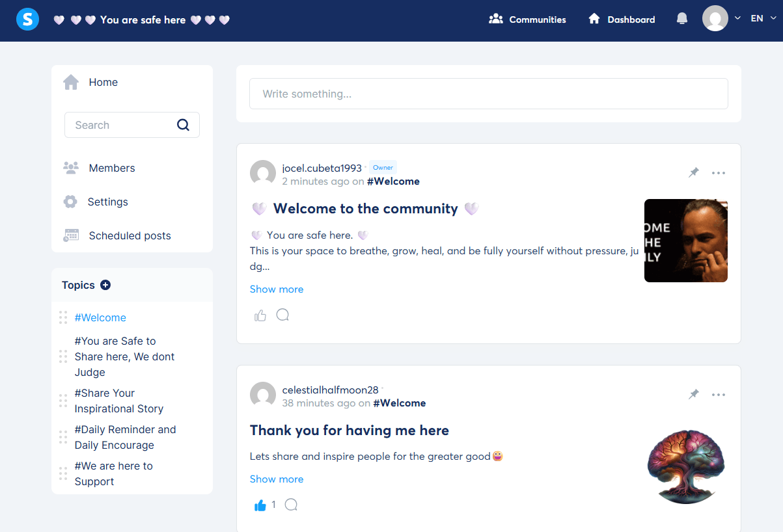Add a new topic with the plus icon
This screenshot has width=783, height=532.
pyautogui.click(x=106, y=285)
